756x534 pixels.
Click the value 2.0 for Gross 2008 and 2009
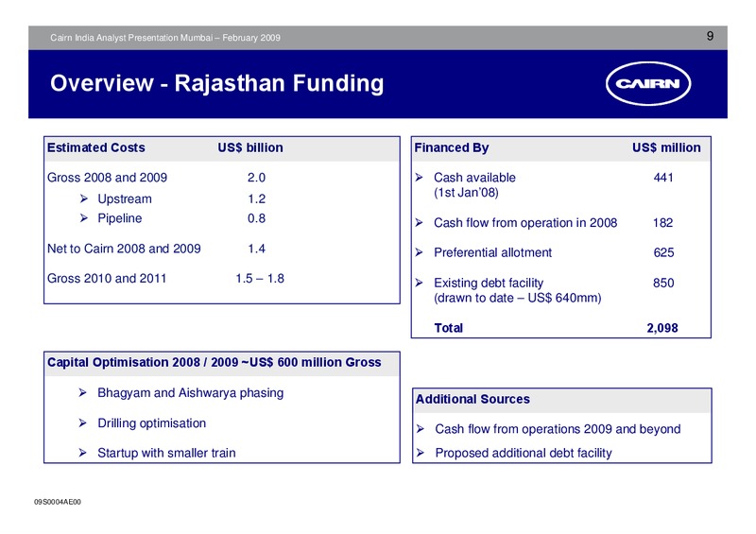click(x=256, y=178)
